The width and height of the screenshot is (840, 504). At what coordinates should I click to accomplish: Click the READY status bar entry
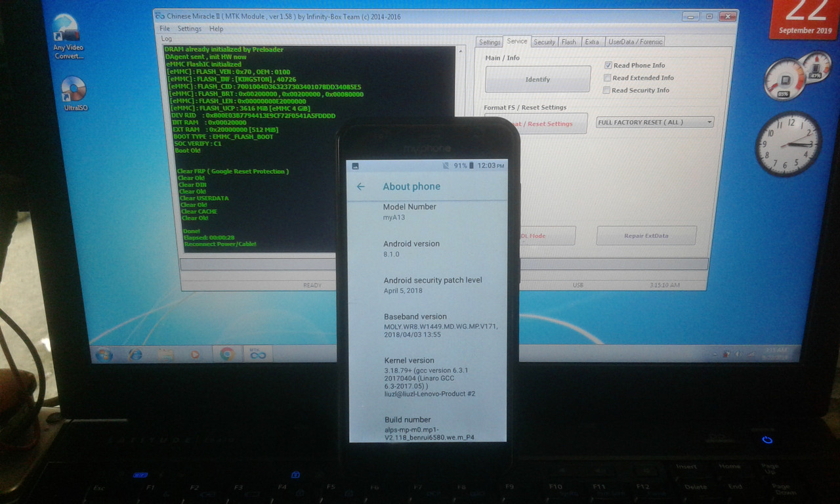click(312, 285)
